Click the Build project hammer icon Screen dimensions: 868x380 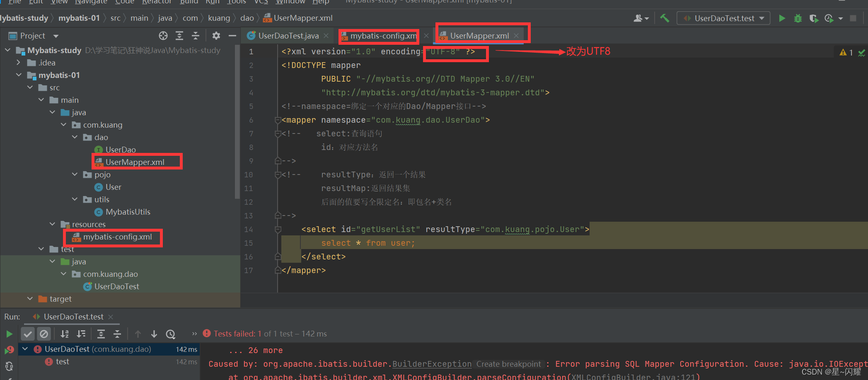(x=665, y=18)
